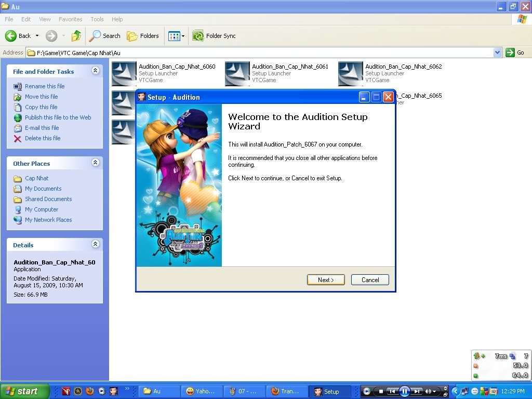Screen dimensions: 532x399
Task: Open the Back button history dropdown
Action: coord(37,36)
